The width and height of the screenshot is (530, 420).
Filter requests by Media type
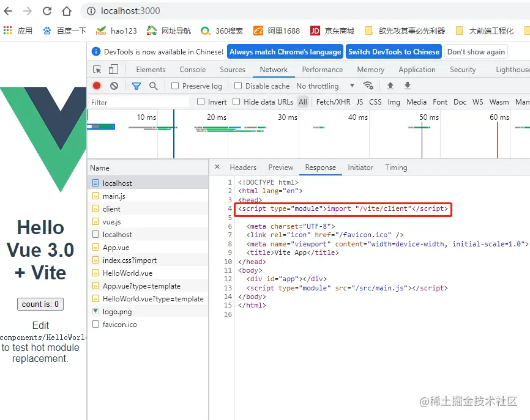coord(416,102)
